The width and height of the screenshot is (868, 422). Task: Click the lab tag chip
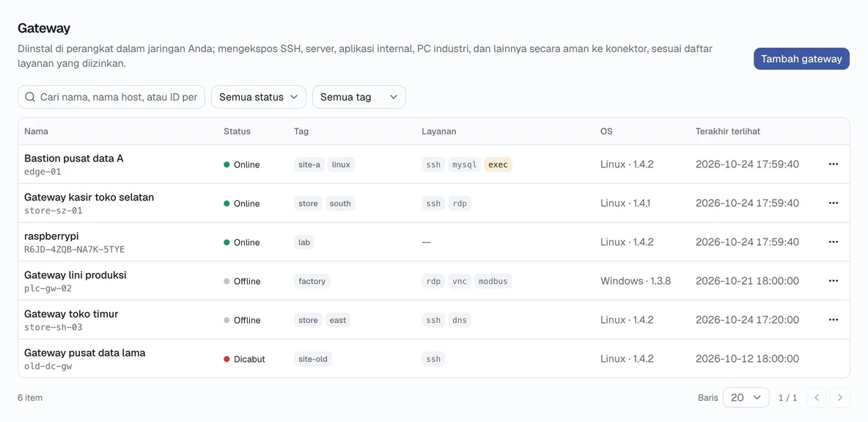[x=304, y=242]
